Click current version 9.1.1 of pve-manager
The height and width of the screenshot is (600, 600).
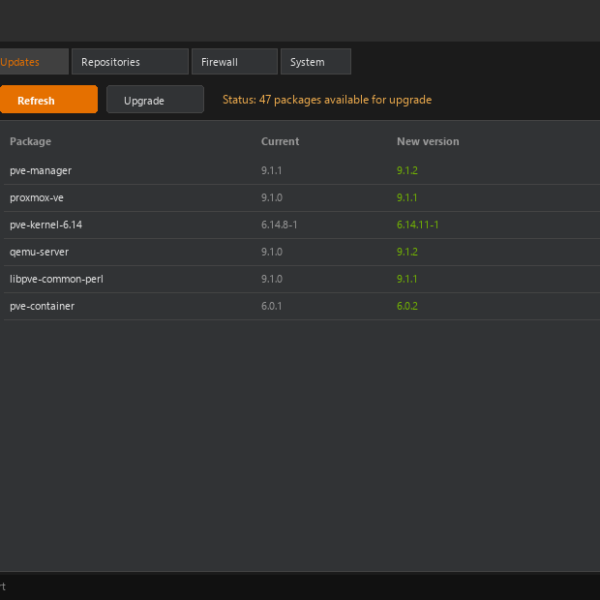(x=271, y=171)
